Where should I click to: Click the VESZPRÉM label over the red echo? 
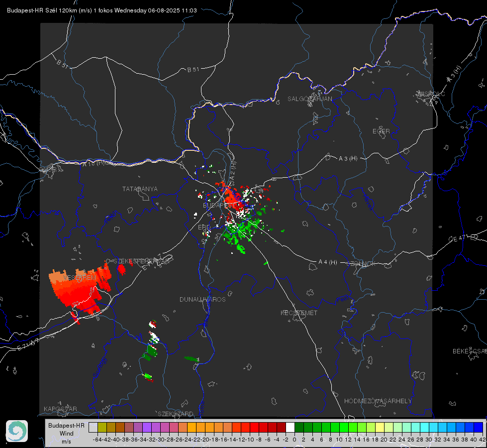80,278
